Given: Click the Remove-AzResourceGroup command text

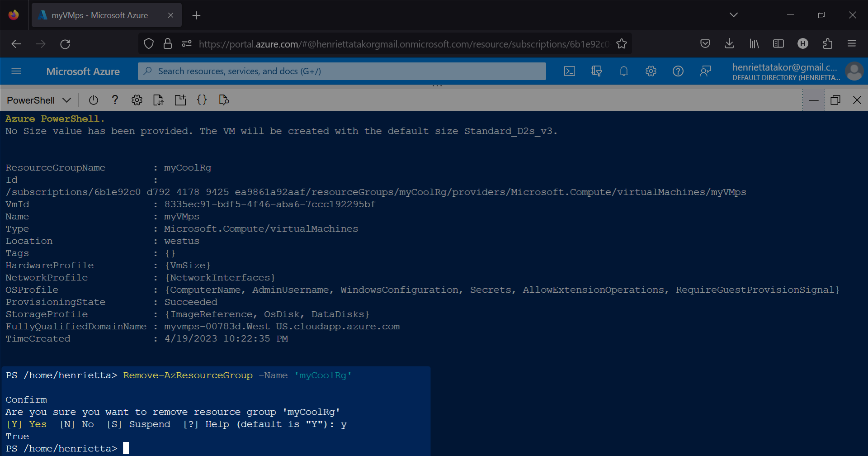Looking at the screenshot, I should pos(188,375).
